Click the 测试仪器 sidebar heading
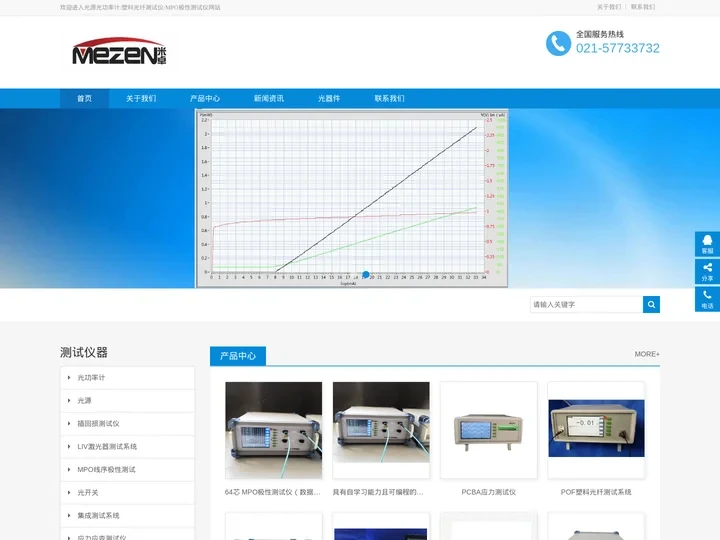Viewport: 720px width, 540px height. click(x=84, y=352)
